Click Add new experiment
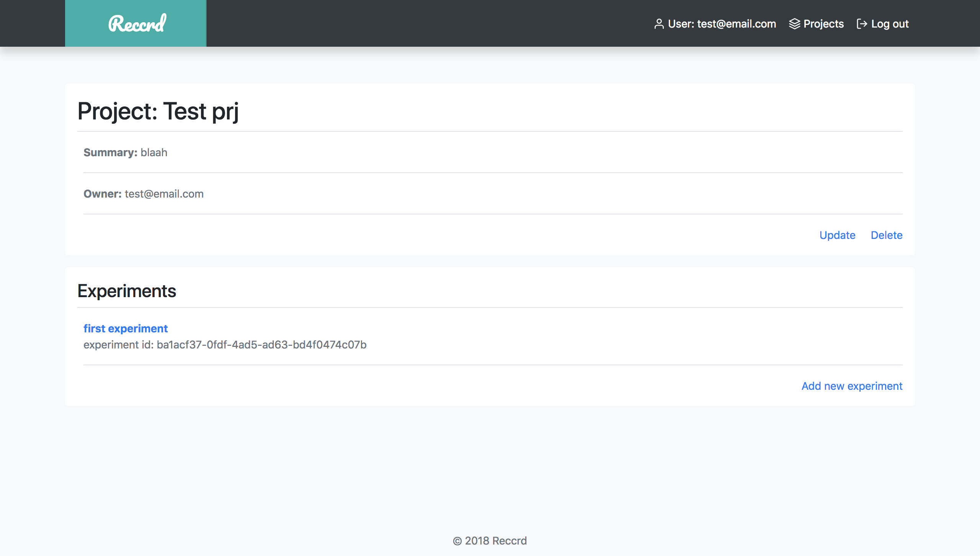980x556 pixels. tap(852, 386)
